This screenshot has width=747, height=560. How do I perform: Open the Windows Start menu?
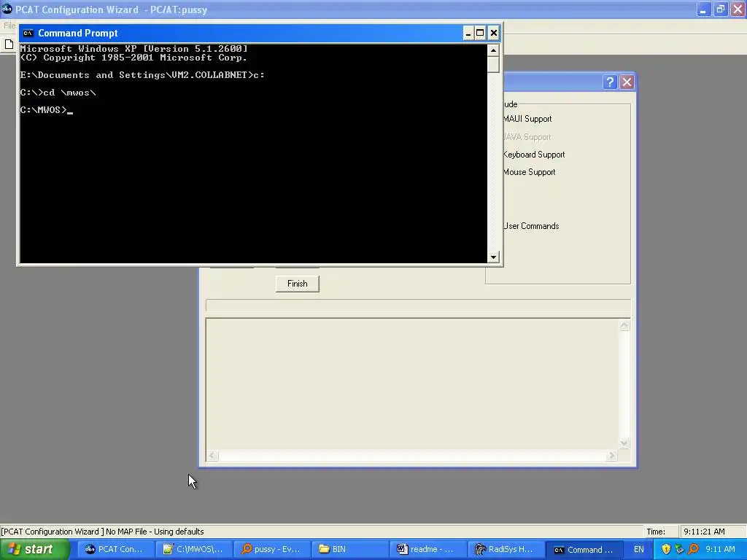coord(35,549)
